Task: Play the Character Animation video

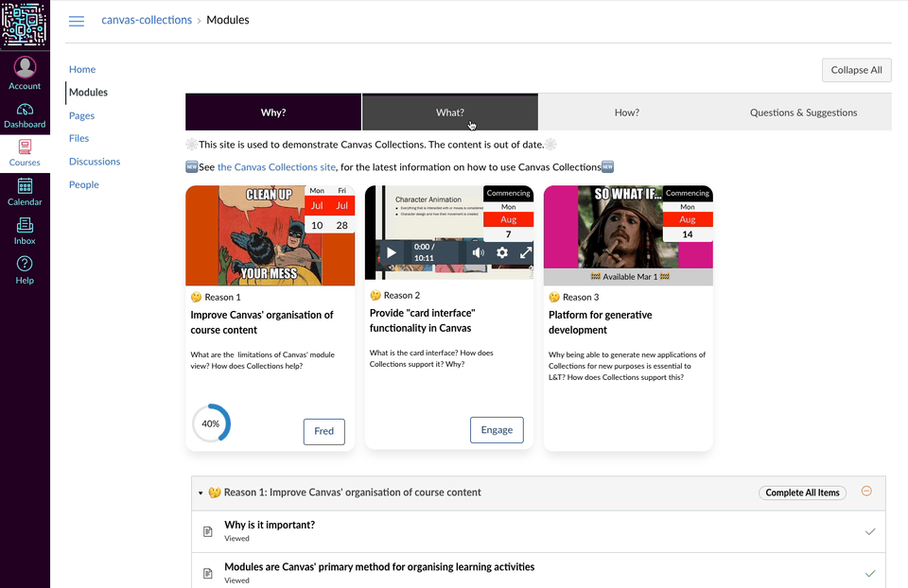Action: click(x=391, y=252)
